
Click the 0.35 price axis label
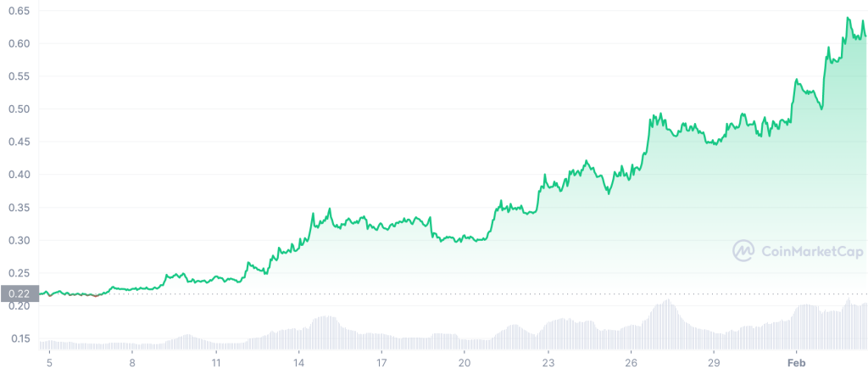click(x=19, y=208)
